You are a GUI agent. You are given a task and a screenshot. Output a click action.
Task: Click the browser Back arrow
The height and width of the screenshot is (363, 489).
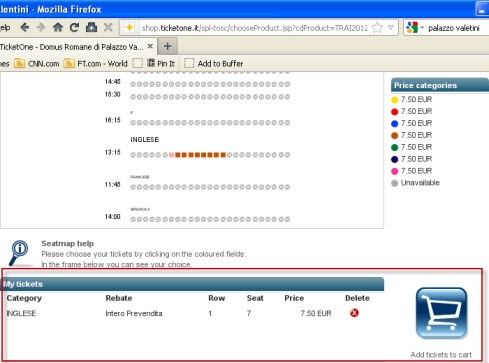click(x=25, y=27)
